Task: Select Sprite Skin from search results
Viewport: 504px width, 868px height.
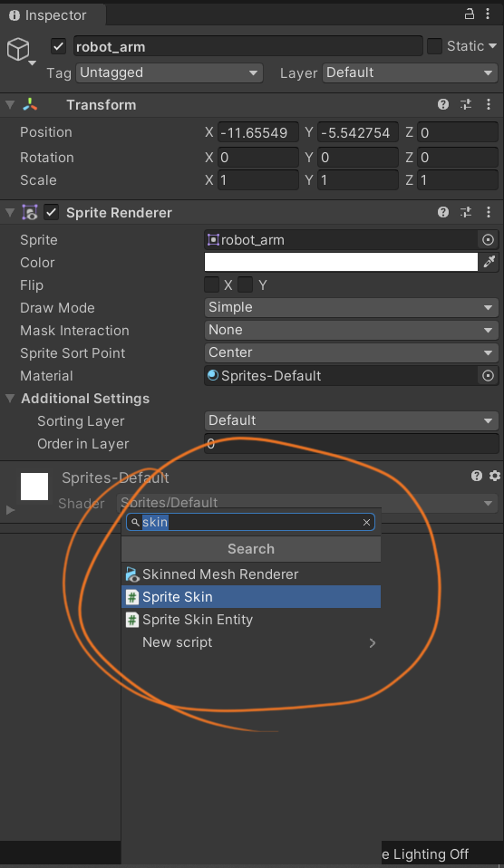Action: click(x=251, y=597)
